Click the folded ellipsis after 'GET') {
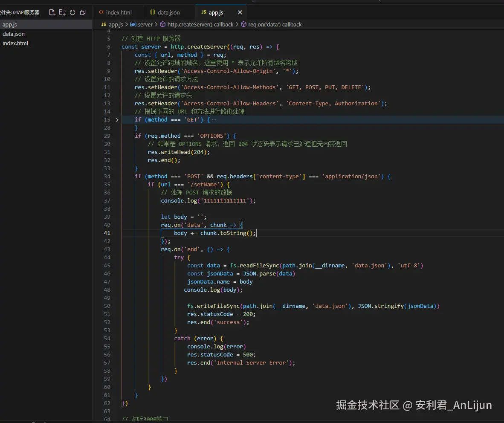This screenshot has width=504, height=423. click(x=214, y=119)
